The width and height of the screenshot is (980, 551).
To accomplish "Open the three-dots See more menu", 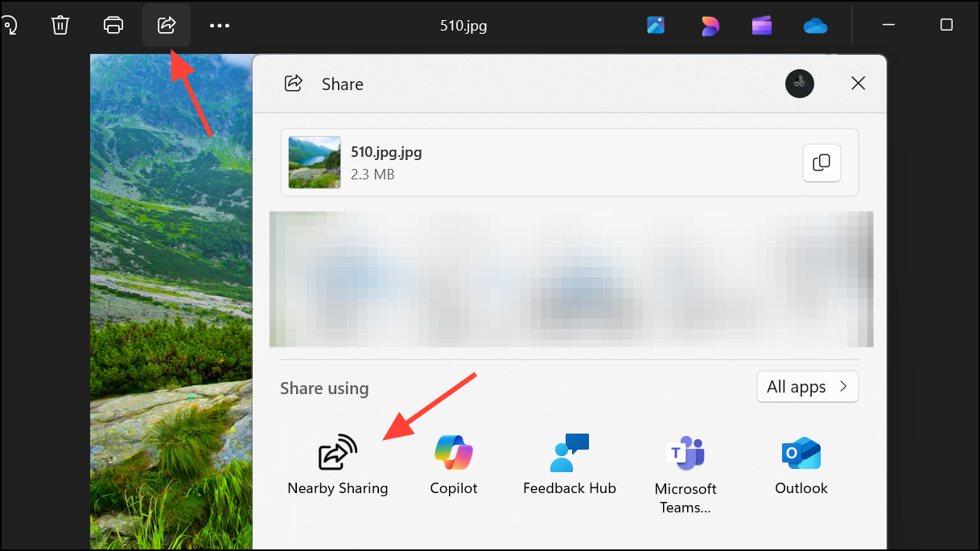I will tap(220, 26).
